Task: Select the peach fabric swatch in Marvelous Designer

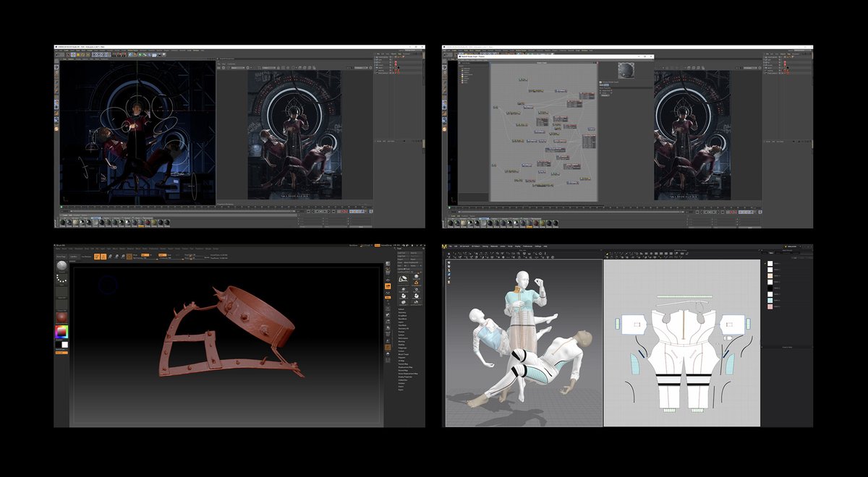Action: point(770,276)
